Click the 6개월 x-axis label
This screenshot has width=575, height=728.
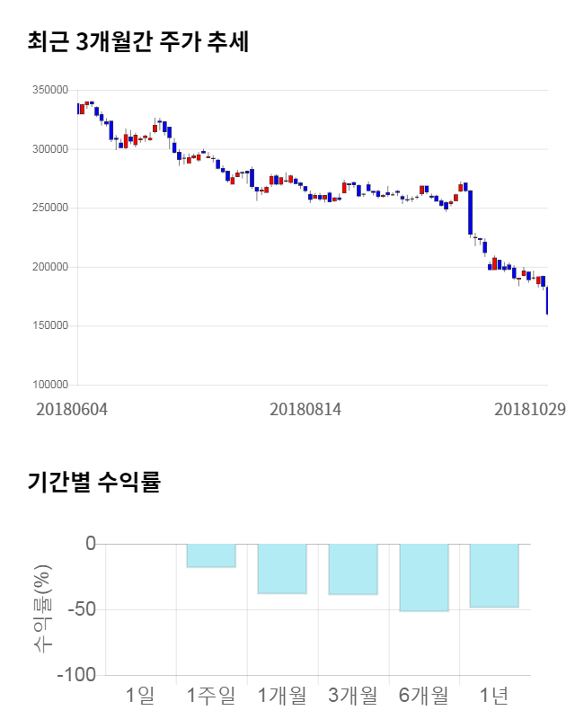pyautogui.click(x=423, y=695)
